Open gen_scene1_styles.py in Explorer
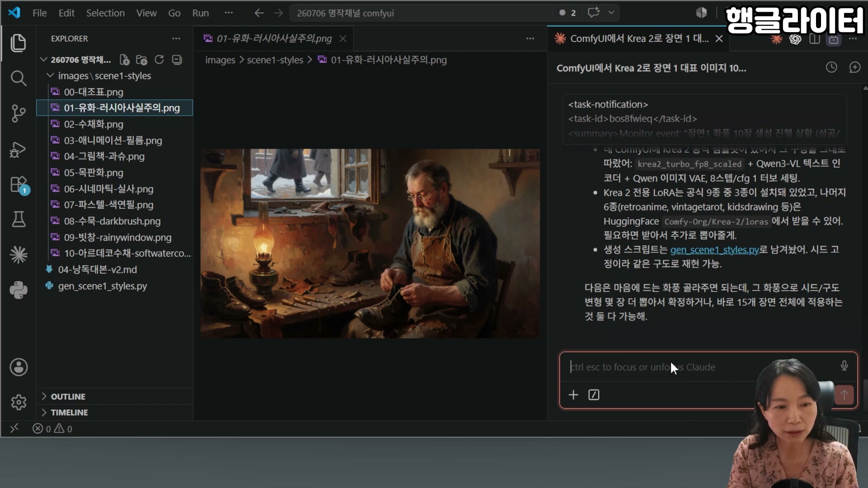868x488 pixels. click(x=114, y=286)
